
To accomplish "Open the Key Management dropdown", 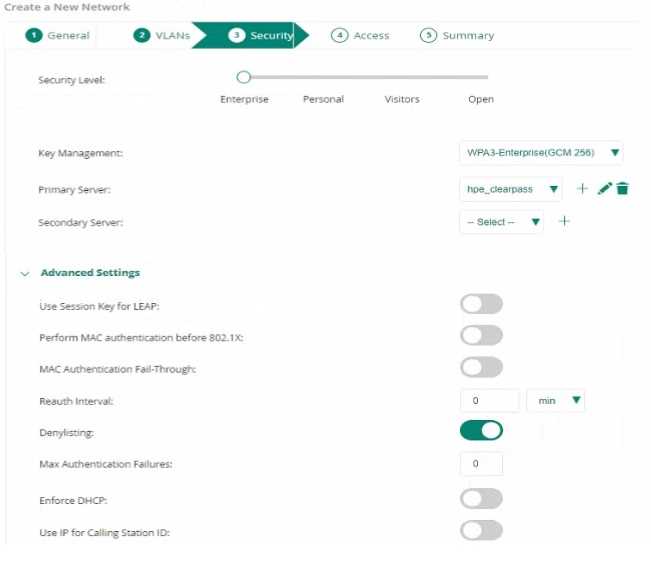I will point(543,153).
